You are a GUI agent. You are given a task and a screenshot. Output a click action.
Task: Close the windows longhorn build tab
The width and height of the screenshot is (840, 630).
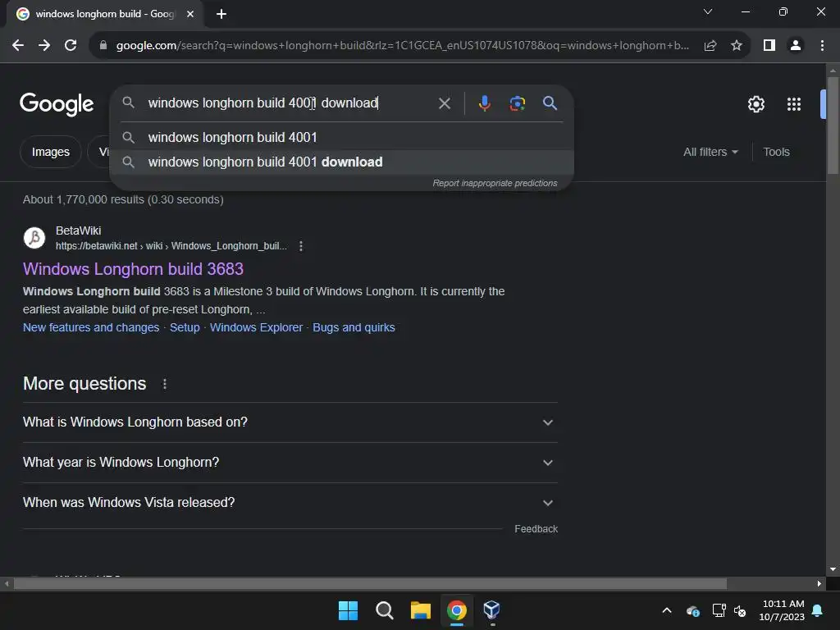coord(190,14)
